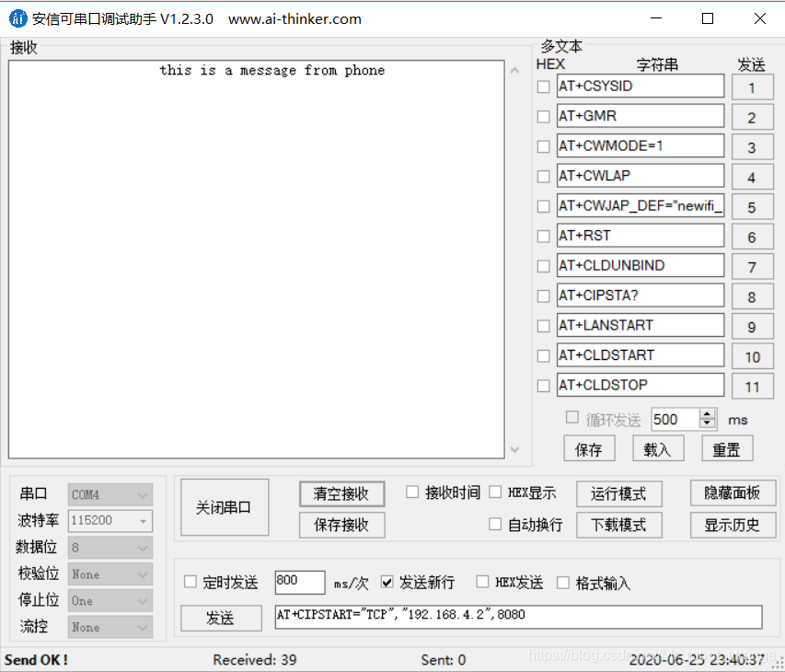Screen dimensions: 785x672
Task: Click the 载入 load button
Action: [658, 448]
